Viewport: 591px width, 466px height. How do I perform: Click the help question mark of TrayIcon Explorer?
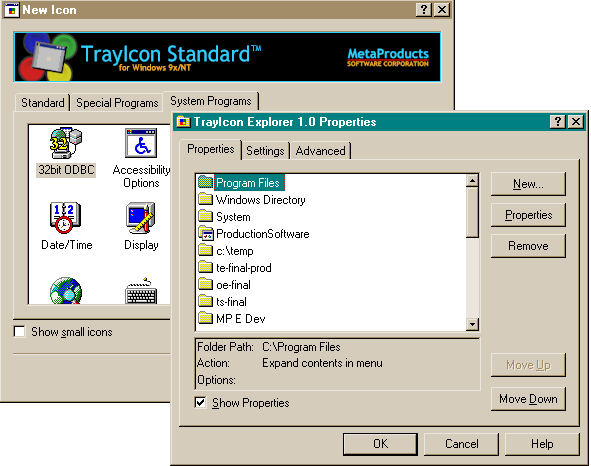(x=557, y=122)
